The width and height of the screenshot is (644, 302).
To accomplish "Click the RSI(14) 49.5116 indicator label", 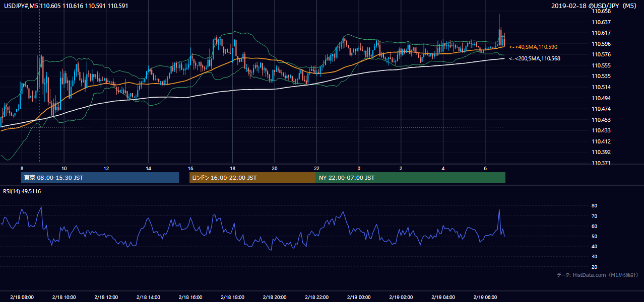I will (x=22, y=191).
